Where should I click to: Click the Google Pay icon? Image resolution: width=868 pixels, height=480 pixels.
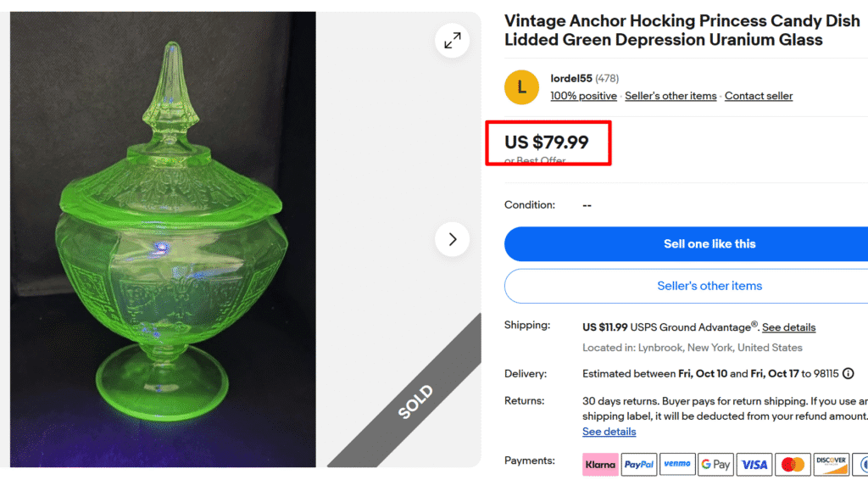pos(716,464)
